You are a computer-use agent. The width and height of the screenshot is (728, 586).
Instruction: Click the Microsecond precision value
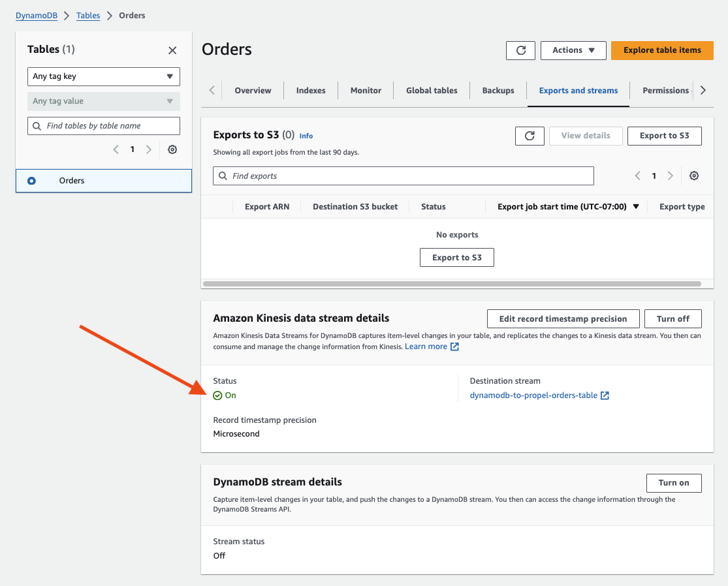[x=236, y=434]
